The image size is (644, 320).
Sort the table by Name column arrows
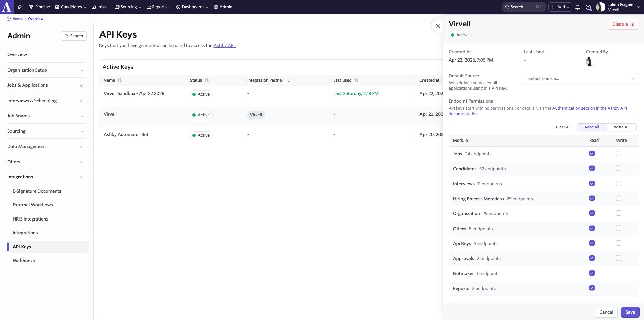pyautogui.click(x=120, y=80)
